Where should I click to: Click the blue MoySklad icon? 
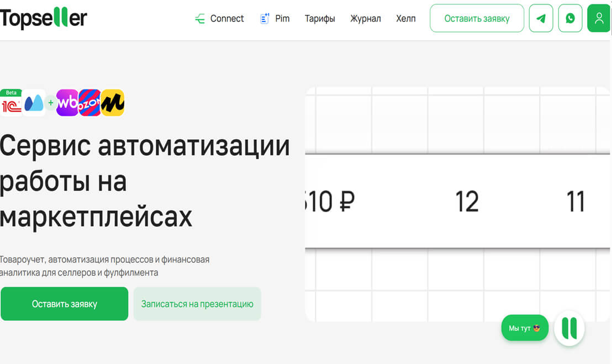coord(34,103)
